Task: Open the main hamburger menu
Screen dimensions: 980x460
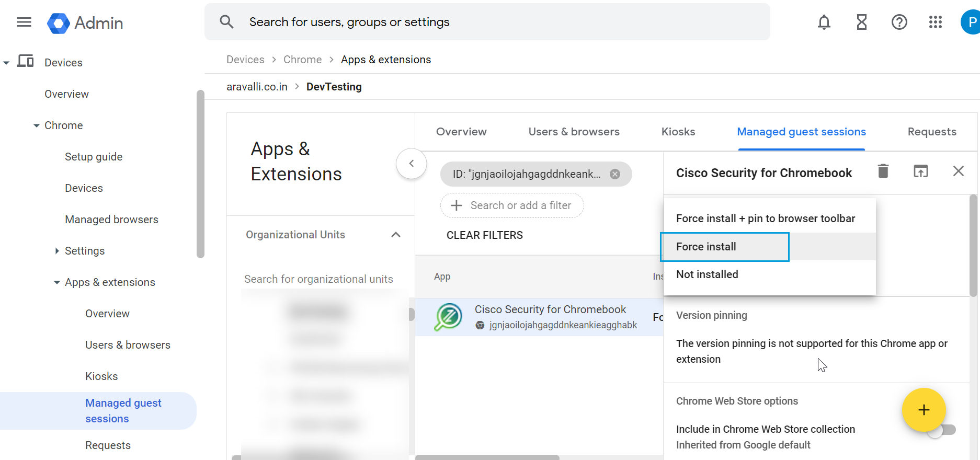Action: click(24, 22)
